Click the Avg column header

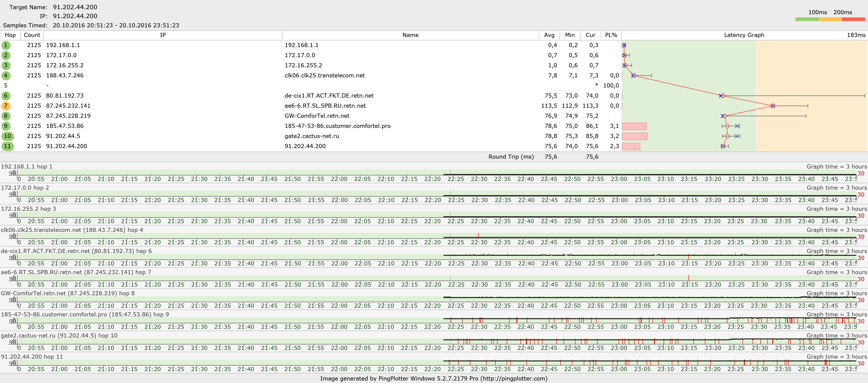click(549, 35)
